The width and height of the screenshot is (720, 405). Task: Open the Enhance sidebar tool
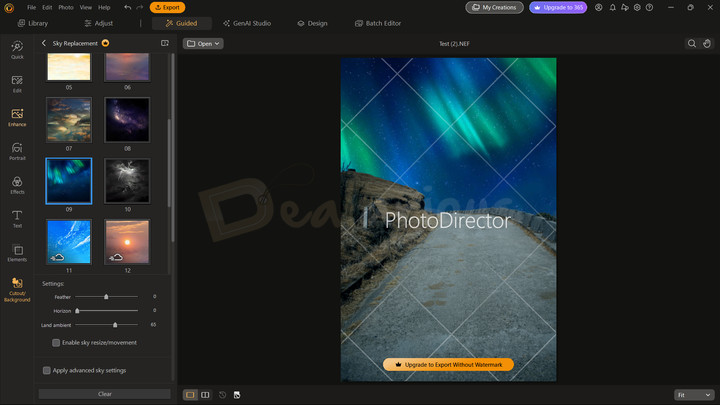(x=17, y=117)
